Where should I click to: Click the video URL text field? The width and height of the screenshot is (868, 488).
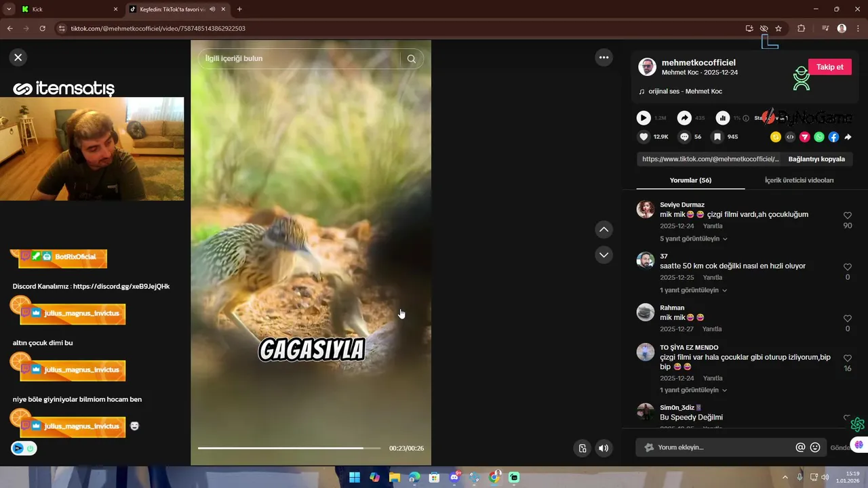pyautogui.click(x=710, y=159)
